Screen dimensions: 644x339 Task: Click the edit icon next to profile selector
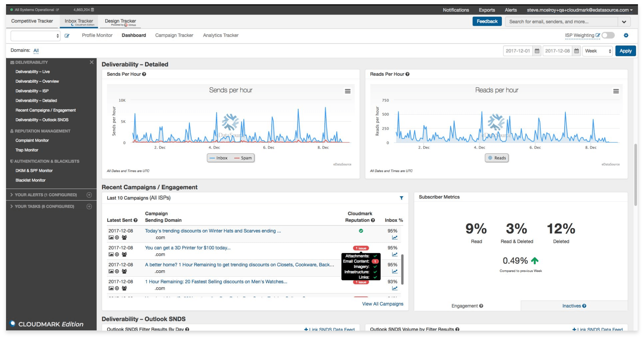[67, 36]
